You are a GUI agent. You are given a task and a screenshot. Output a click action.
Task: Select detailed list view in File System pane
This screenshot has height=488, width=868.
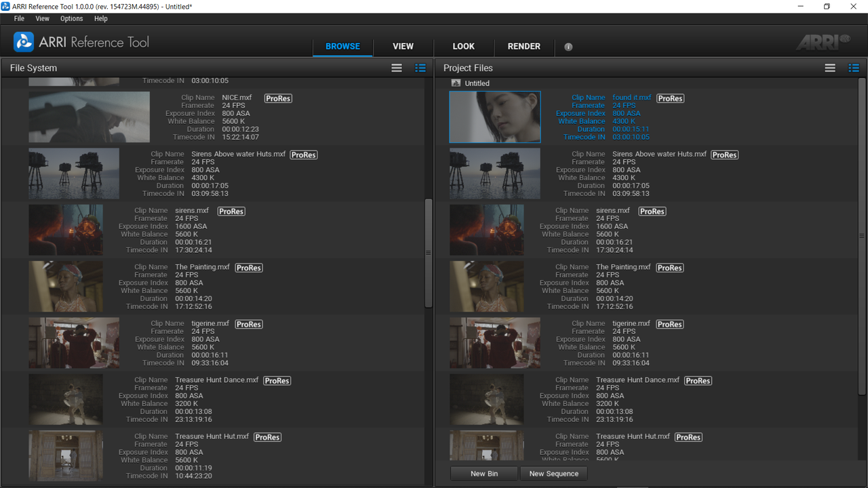[420, 68]
